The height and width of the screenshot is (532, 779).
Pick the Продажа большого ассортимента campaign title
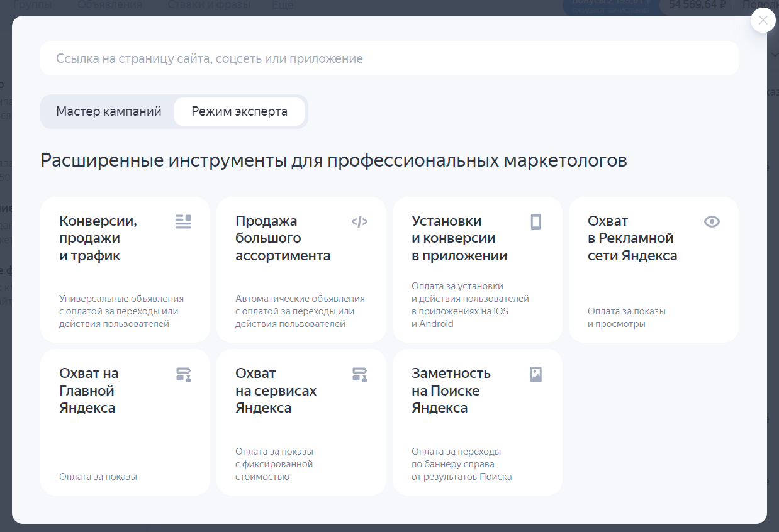coord(283,238)
